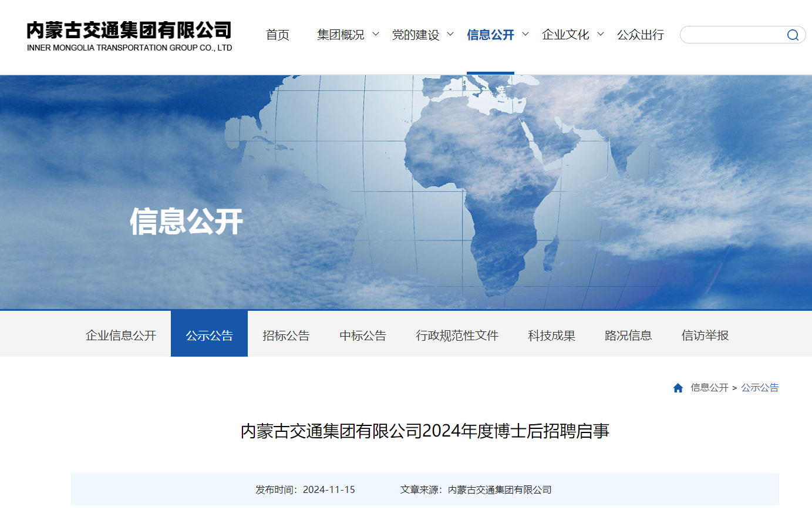Go to the 信访举报 tab
Screen dimensions: 812x510
click(705, 335)
